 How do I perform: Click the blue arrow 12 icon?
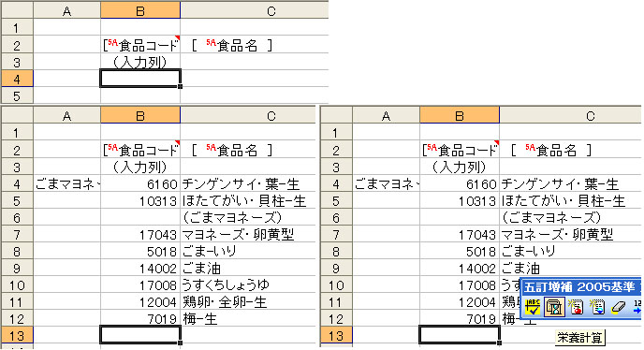(637, 307)
